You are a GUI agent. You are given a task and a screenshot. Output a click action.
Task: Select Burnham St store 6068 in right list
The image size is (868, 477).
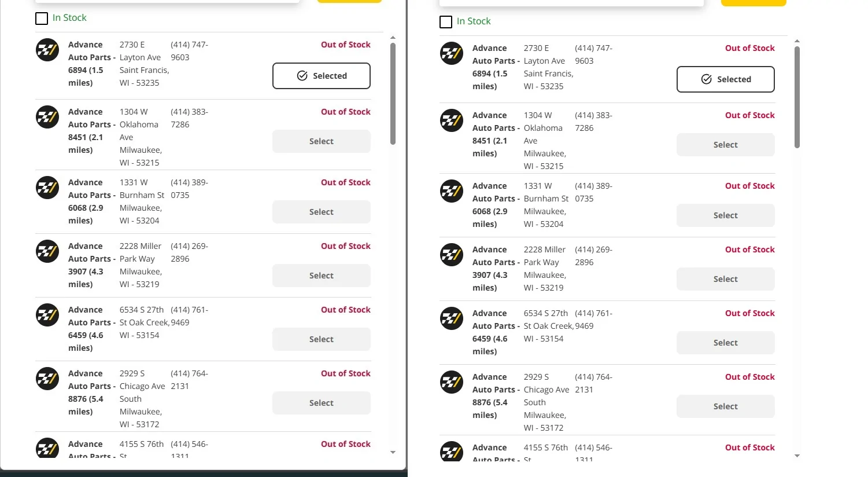(x=726, y=215)
